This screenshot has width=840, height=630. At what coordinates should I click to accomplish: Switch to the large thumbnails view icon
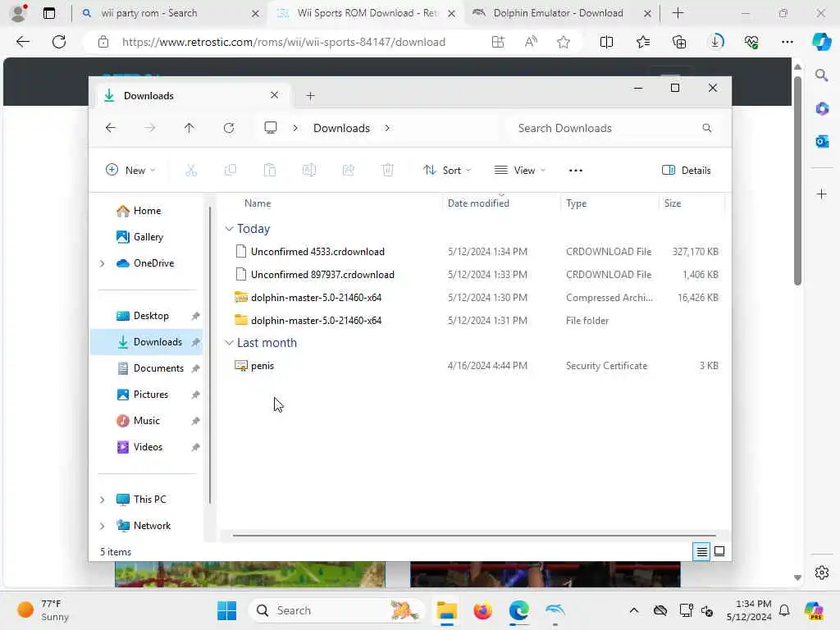719,551
